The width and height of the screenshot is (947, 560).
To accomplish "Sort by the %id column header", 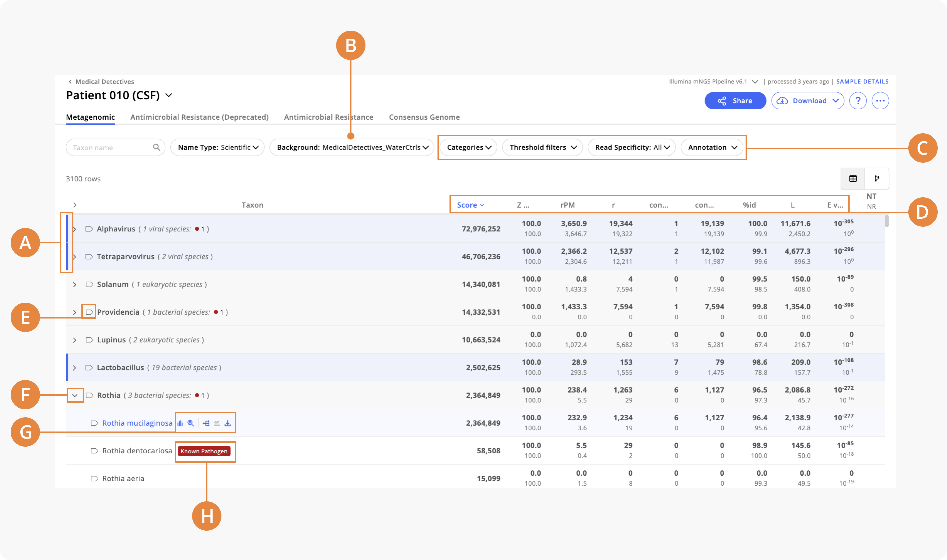I will [749, 205].
